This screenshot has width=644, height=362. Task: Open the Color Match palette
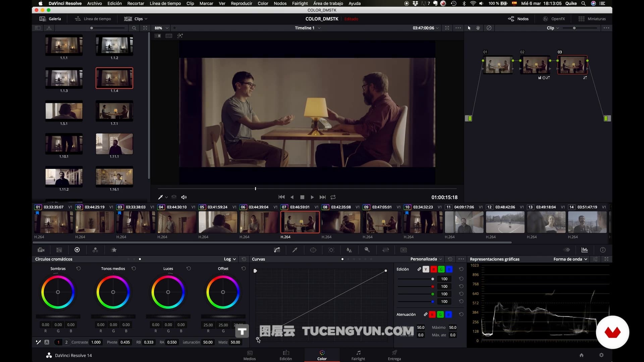pos(59,250)
